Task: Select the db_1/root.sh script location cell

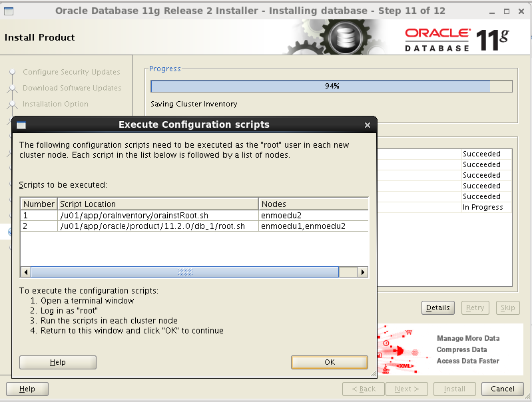Action: coord(158,226)
